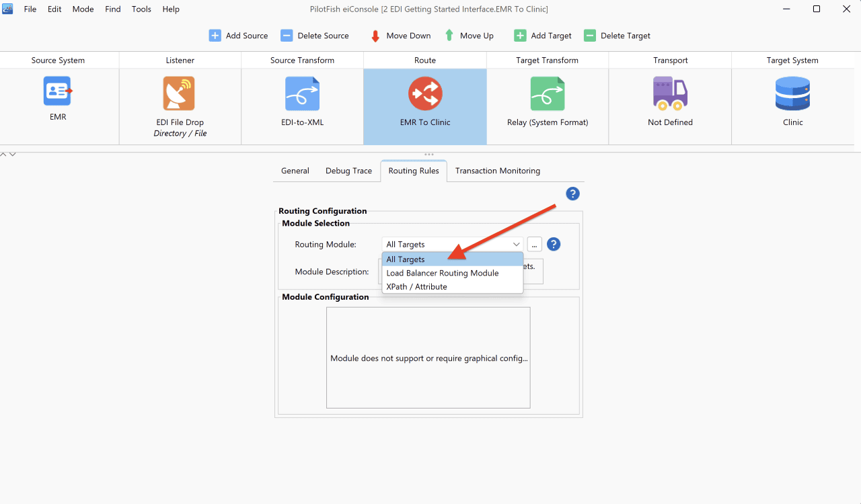Click the Routing Configuration heading
Screen dimensions: 861x504
(x=323, y=211)
